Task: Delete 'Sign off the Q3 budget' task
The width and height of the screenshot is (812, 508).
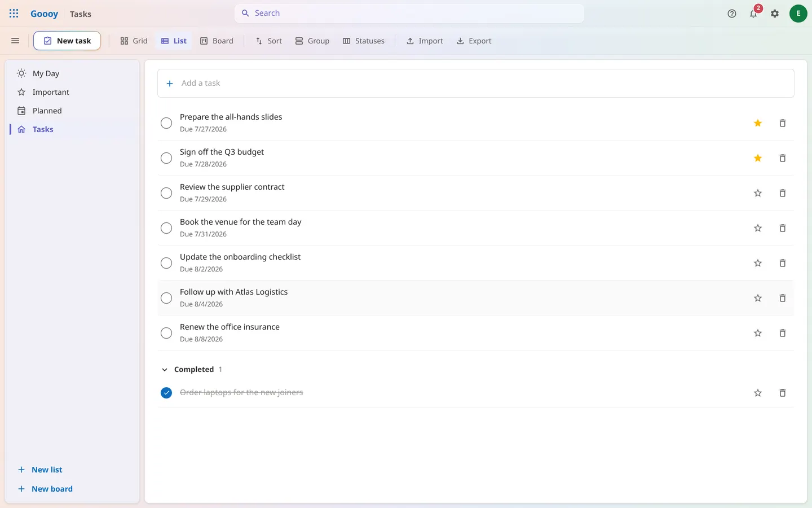Action: click(x=783, y=158)
